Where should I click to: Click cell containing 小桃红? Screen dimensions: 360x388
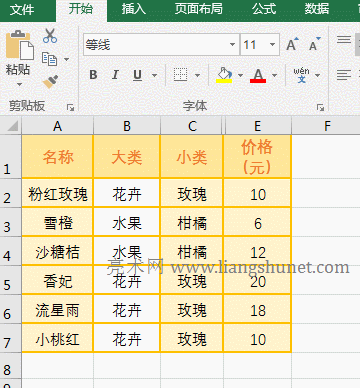click(x=58, y=338)
